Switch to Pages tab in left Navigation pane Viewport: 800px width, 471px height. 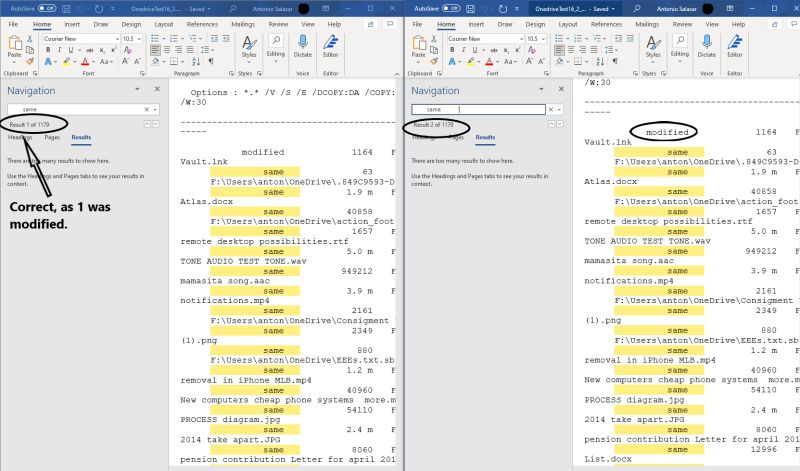pos(52,137)
